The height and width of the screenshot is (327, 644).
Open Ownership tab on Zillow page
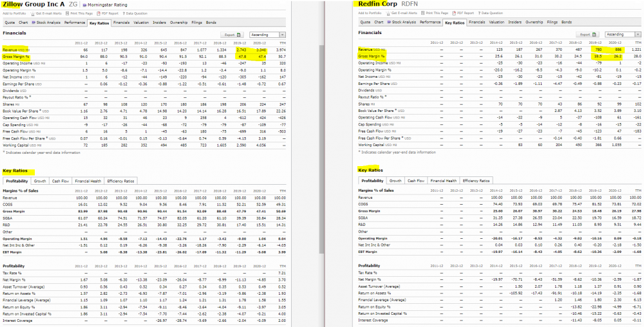click(x=178, y=23)
